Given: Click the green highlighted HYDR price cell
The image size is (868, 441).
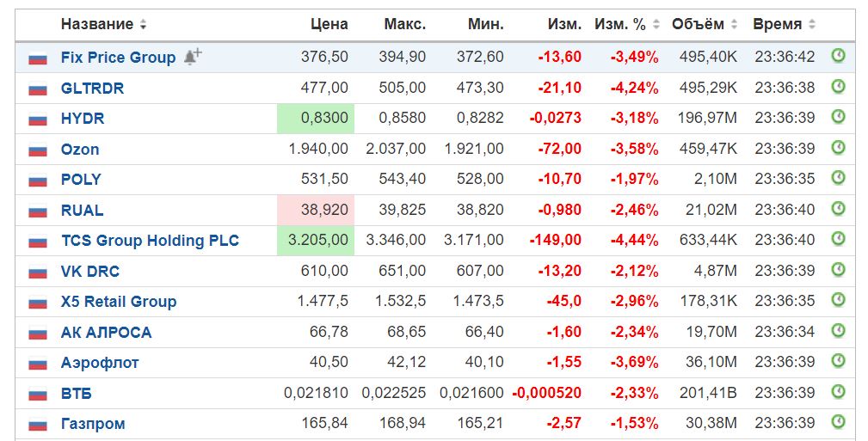Looking at the screenshot, I should [316, 119].
